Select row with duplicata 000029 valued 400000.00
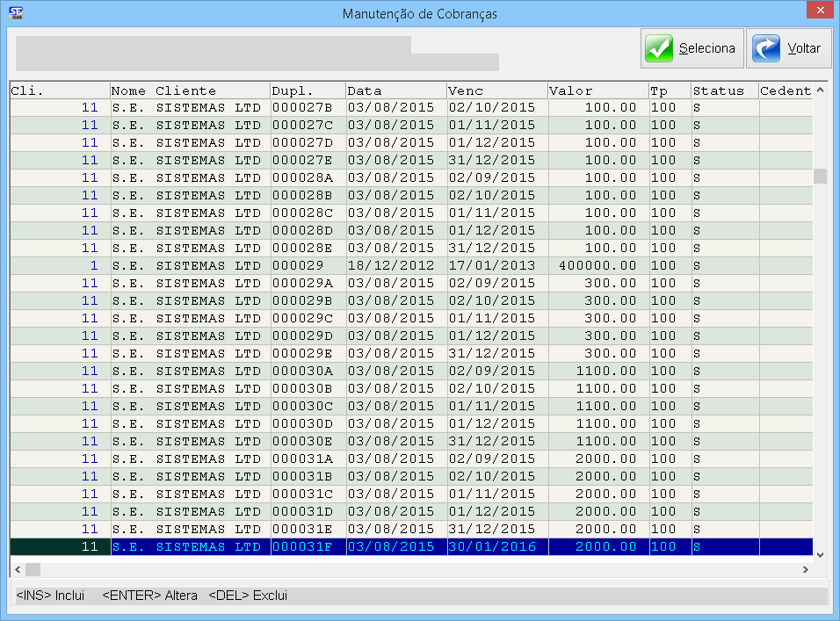840x621 pixels. 298,265
